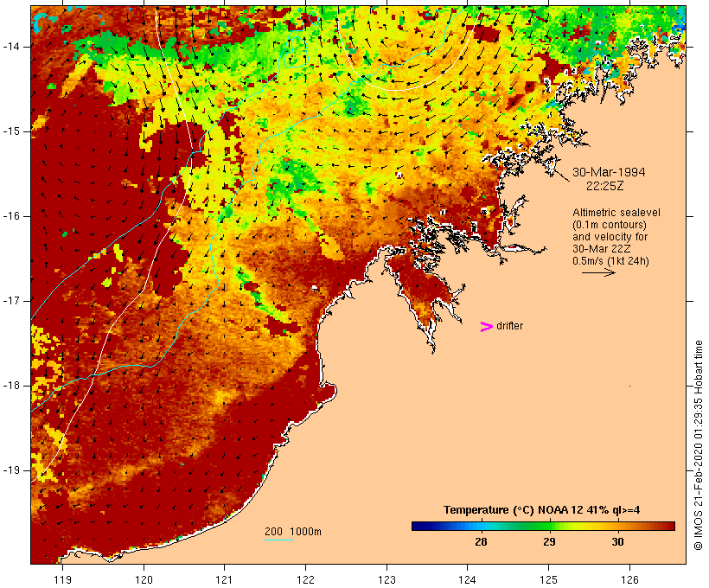Click the '-16' latitude axis label
Image resolution: width=709 pixels, height=588 pixels.
coord(10,216)
